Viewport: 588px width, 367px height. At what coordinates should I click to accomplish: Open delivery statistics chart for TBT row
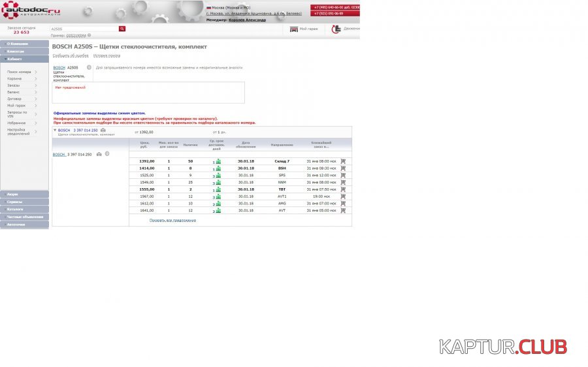(218, 189)
